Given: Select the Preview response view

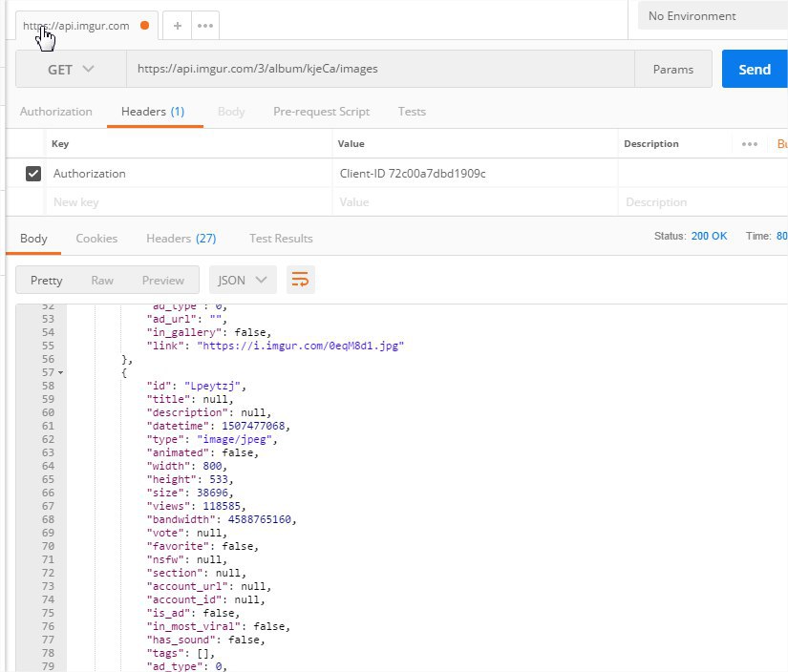Looking at the screenshot, I should (163, 280).
